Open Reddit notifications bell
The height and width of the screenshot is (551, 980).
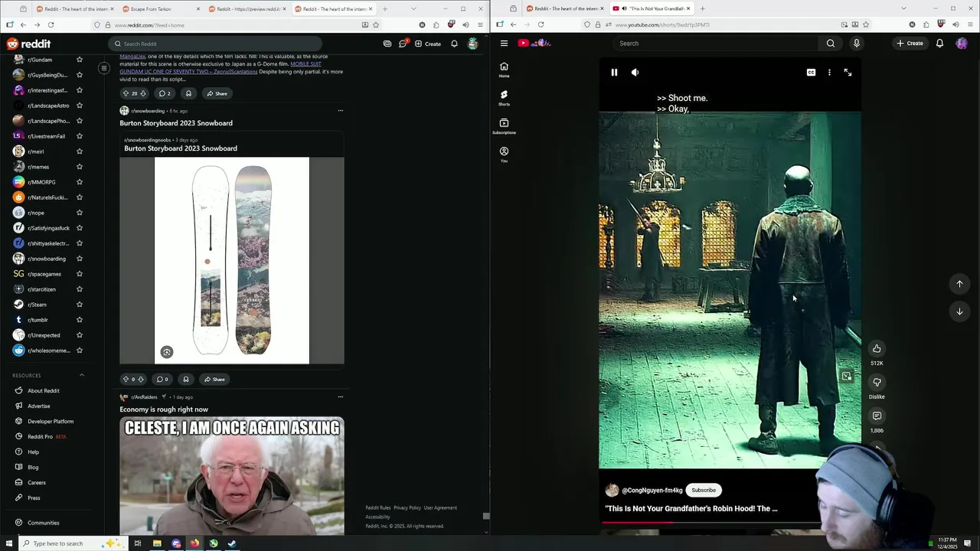click(x=454, y=44)
